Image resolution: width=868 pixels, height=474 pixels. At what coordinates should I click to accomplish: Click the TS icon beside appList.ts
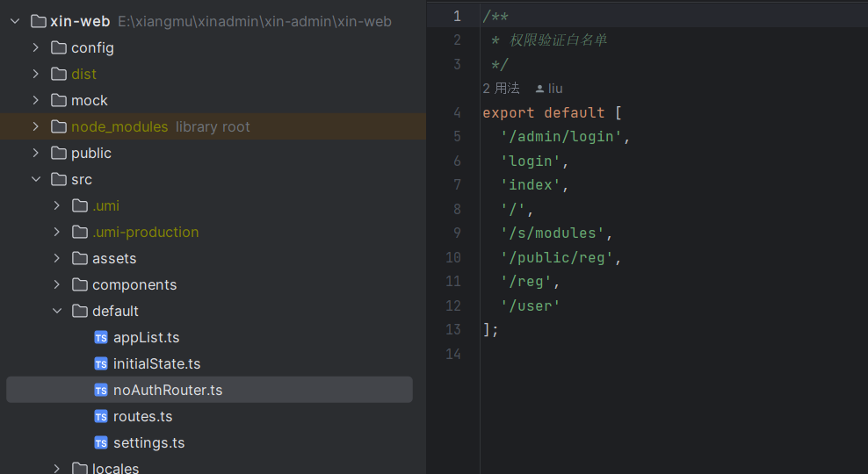click(x=101, y=338)
